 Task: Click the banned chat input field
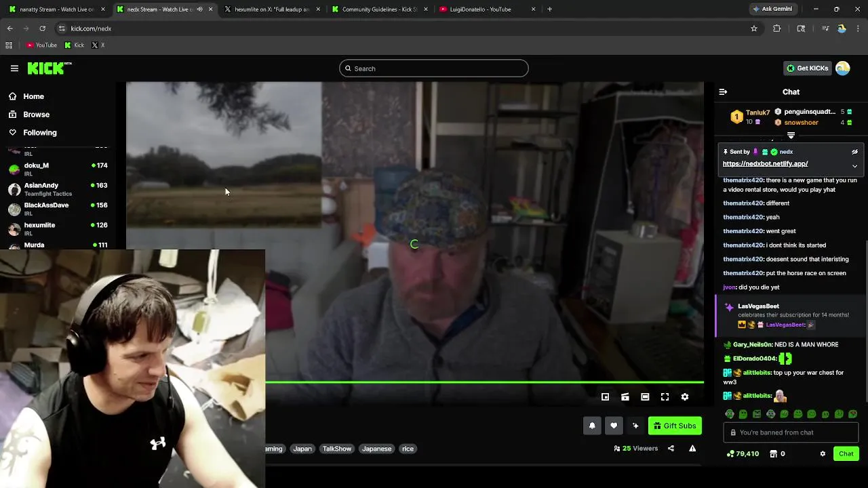(x=791, y=432)
